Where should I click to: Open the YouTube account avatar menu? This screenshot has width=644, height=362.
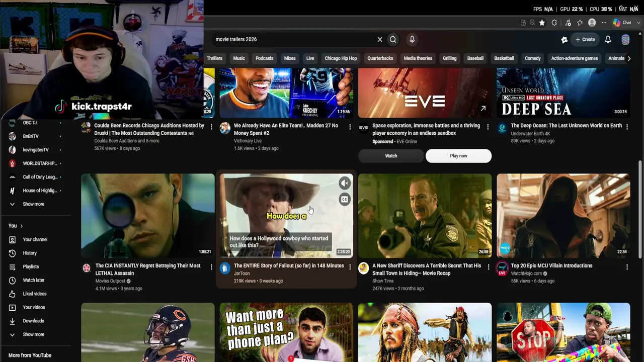click(x=625, y=40)
